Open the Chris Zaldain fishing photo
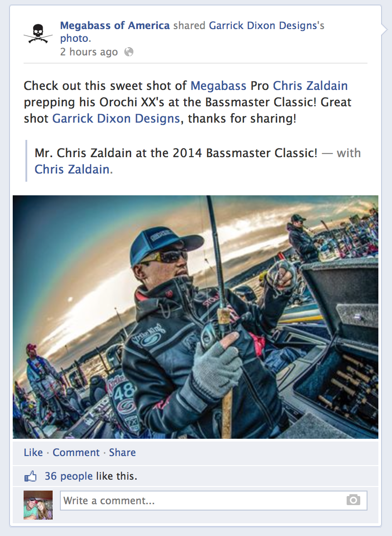The width and height of the screenshot is (392, 536). click(195, 317)
